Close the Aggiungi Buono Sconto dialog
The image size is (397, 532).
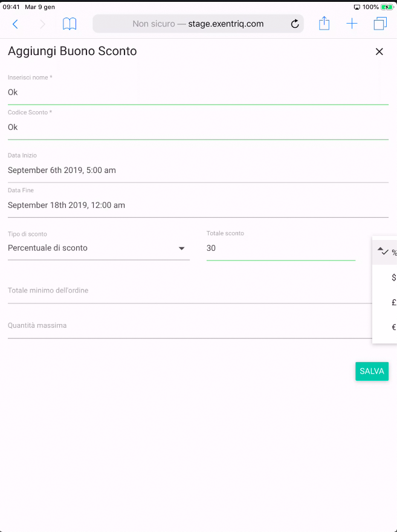[x=379, y=52]
